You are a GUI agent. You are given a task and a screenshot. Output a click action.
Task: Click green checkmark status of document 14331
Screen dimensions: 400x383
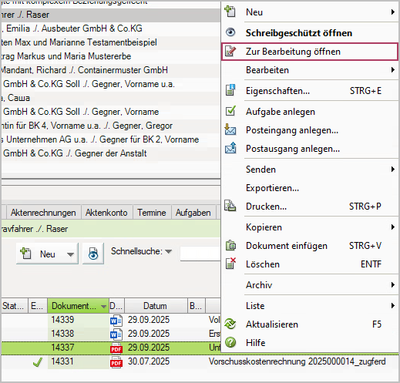click(x=38, y=362)
